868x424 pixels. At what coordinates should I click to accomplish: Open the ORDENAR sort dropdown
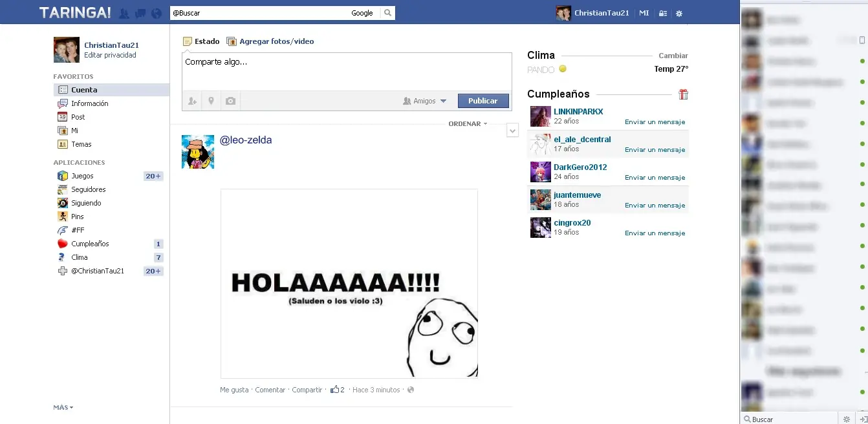468,123
